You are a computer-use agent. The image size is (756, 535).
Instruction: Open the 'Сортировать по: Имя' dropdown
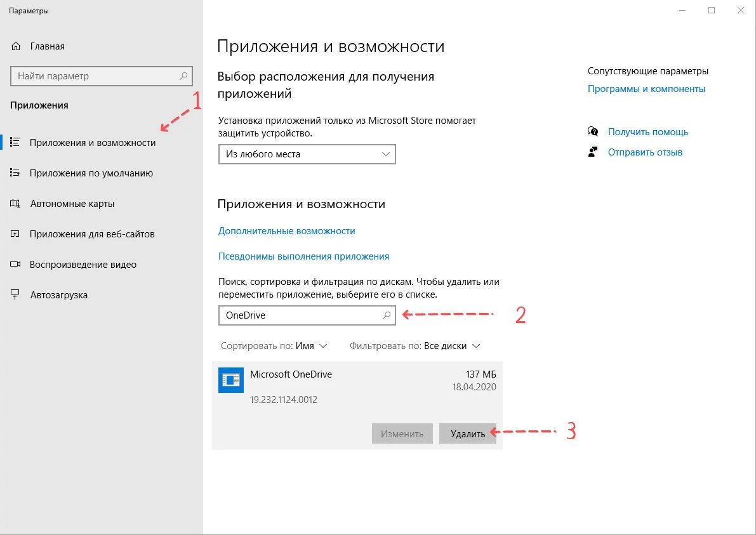274,346
